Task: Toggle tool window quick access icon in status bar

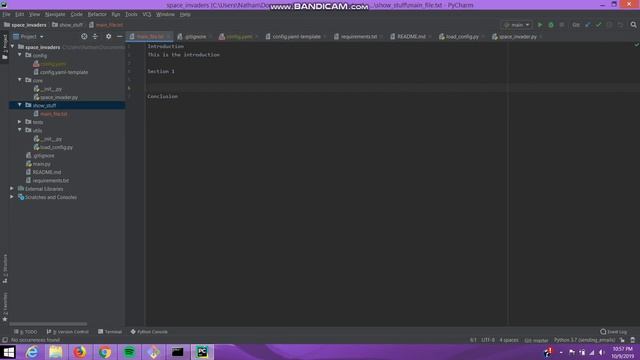Action: 5,340
